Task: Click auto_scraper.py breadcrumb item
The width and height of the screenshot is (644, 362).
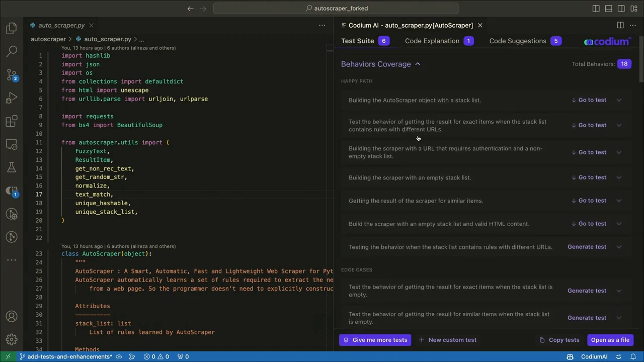Action: click(103, 39)
